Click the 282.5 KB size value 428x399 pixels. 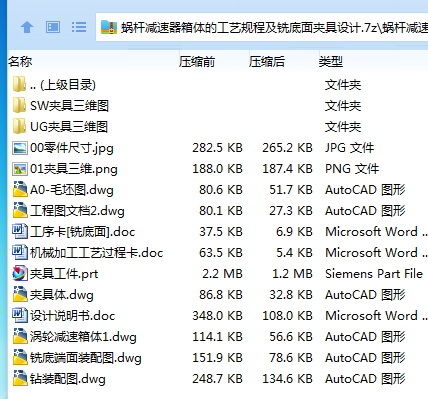pyautogui.click(x=217, y=148)
